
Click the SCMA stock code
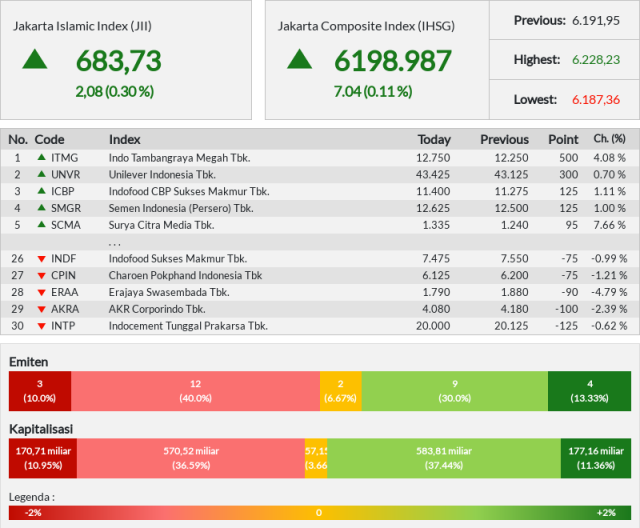point(66,224)
